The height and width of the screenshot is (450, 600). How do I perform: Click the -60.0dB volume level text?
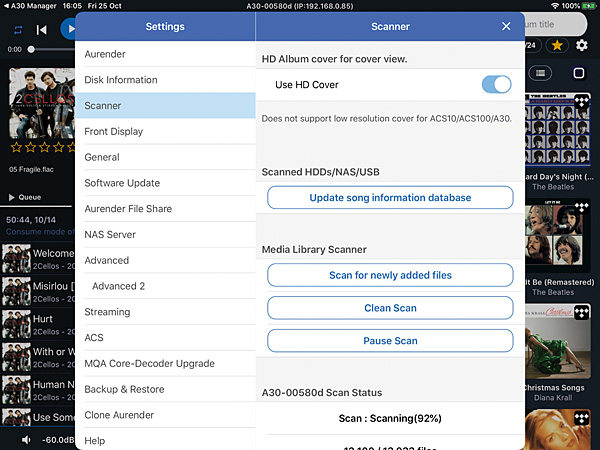(58, 440)
